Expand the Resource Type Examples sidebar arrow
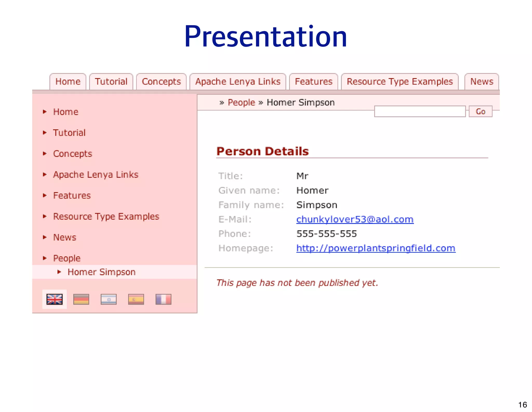The image size is (532, 412). [x=45, y=216]
